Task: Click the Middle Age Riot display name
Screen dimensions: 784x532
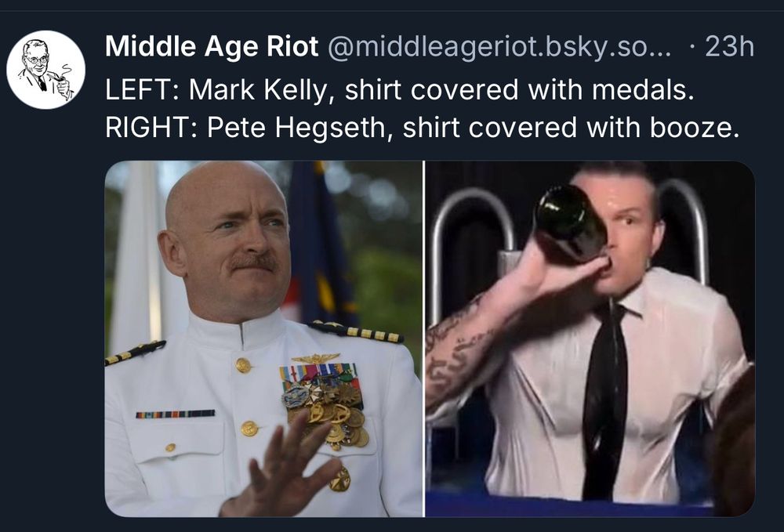Action: tap(212, 46)
